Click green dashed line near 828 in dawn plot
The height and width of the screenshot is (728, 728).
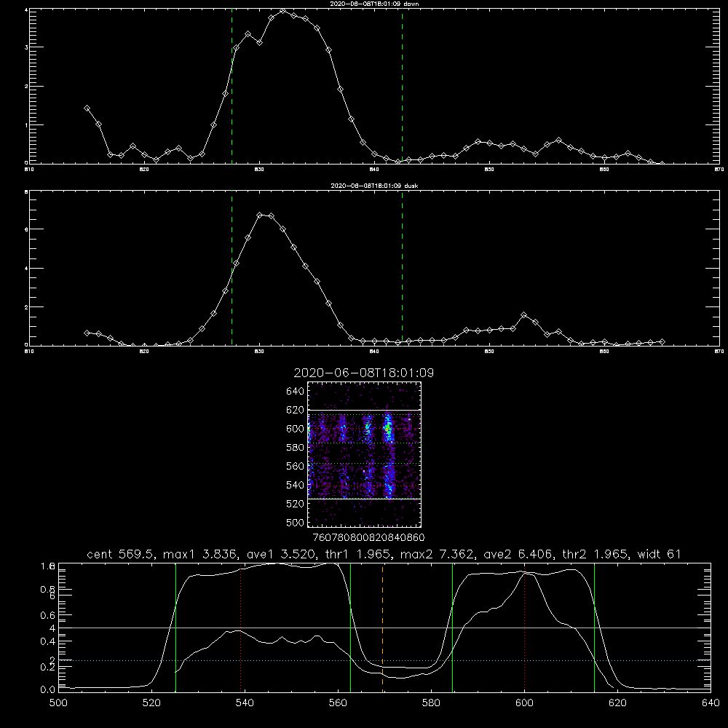(x=232, y=86)
